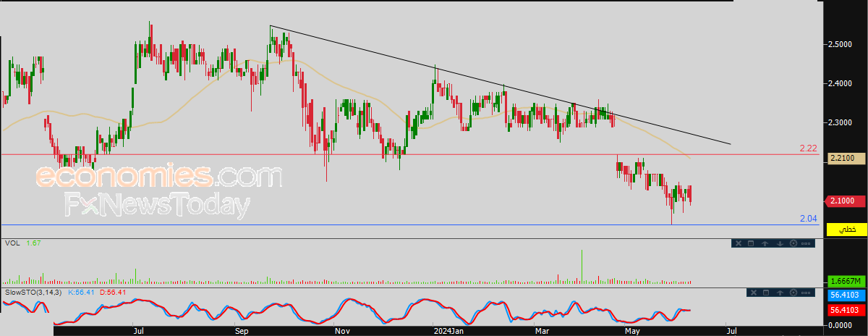
Task: Move the VOL panel up
Action: click(x=765, y=243)
